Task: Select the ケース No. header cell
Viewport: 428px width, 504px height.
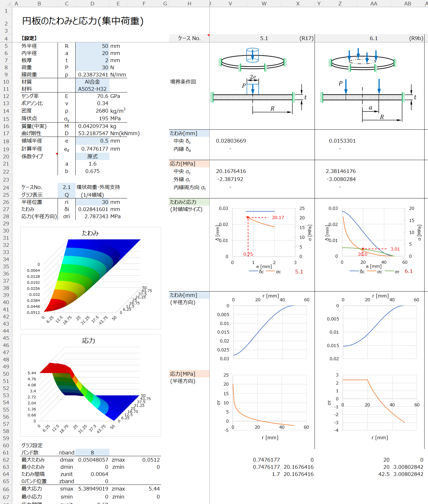Action: (x=189, y=38)
